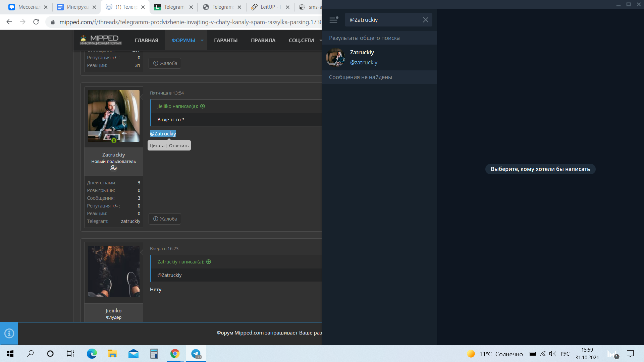Open Windows taskbar search
The image size is (644, 362).
(x=30, y=354)
